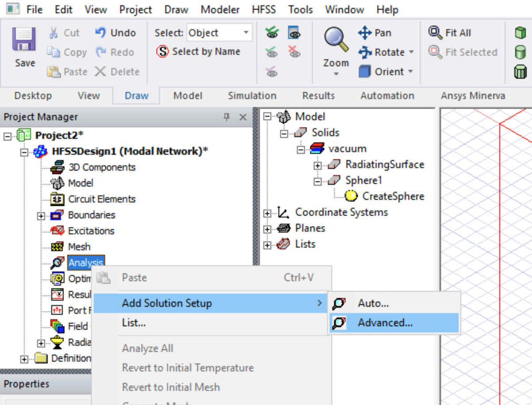Click the Select by Name icon
This screenshot has width=532, height=405.
(x=163, y=52)
